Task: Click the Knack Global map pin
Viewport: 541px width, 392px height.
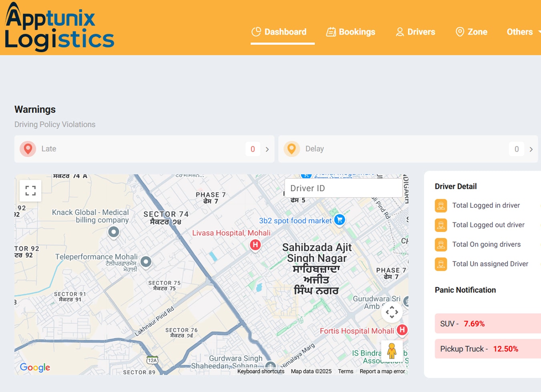Action: pos(114,232)
